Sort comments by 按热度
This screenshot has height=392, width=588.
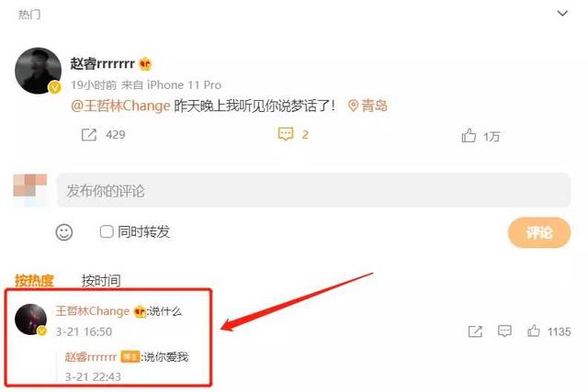(x=34, y=280)
